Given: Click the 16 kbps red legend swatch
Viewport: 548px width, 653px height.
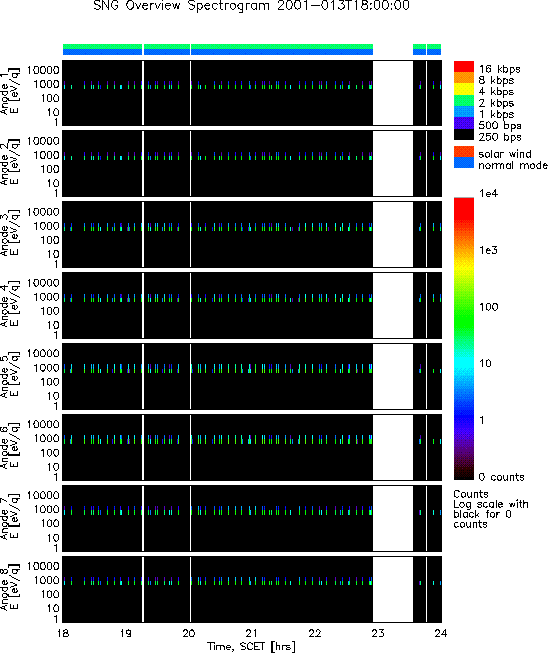Looking at the screenshot, I should pyautogui.click(x=464, y=67).
